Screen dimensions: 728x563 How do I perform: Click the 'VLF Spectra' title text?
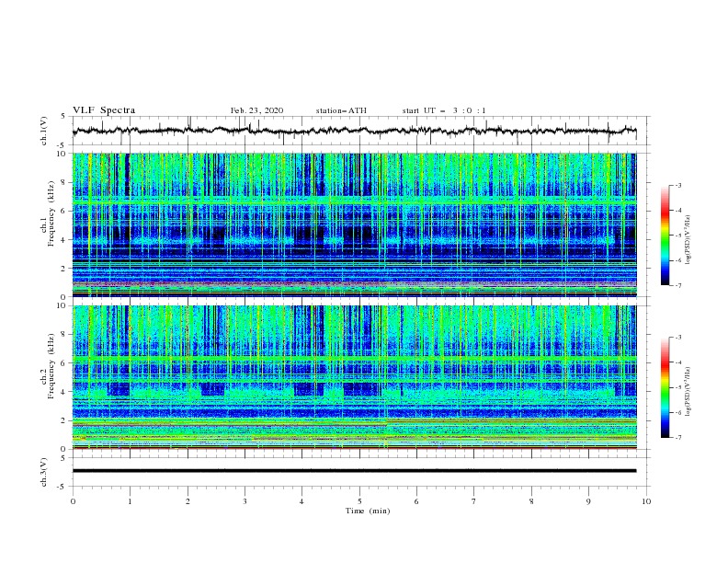(104, 110)
